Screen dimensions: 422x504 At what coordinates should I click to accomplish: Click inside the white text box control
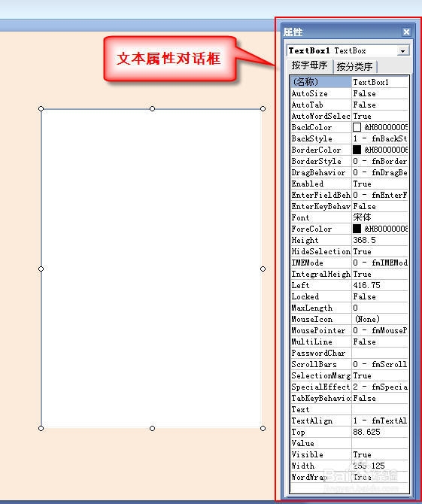[152, 269]
